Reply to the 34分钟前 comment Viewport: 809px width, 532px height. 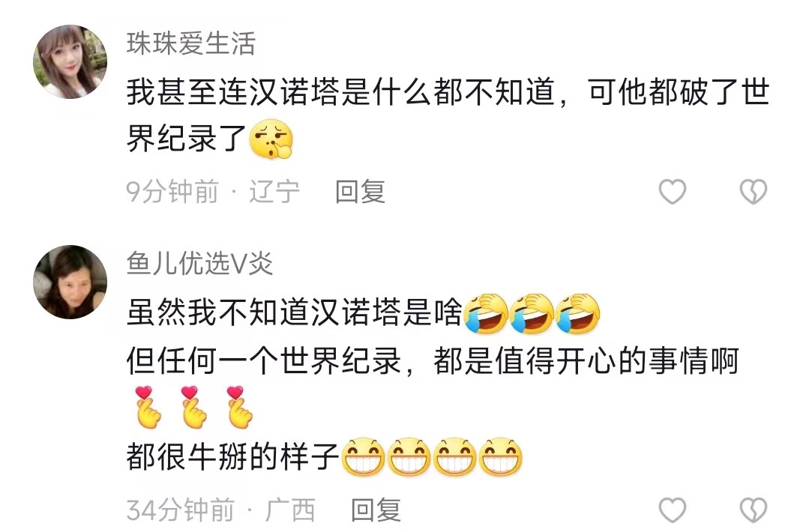point(376,510)
